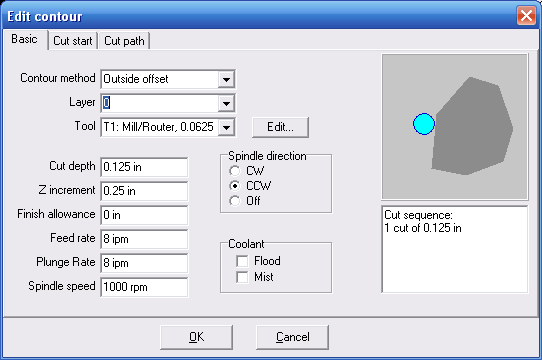Confirm with the OK button

tap(196, 337)
